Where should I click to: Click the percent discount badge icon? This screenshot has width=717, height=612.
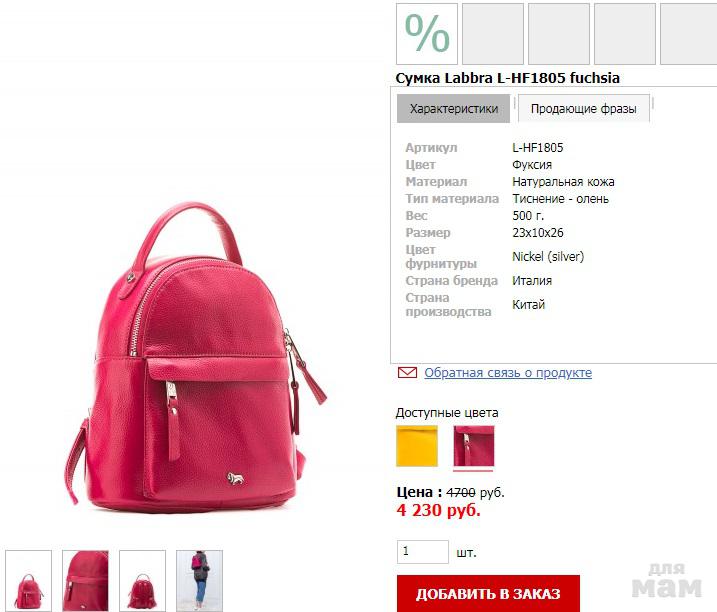tap(427, 34)
